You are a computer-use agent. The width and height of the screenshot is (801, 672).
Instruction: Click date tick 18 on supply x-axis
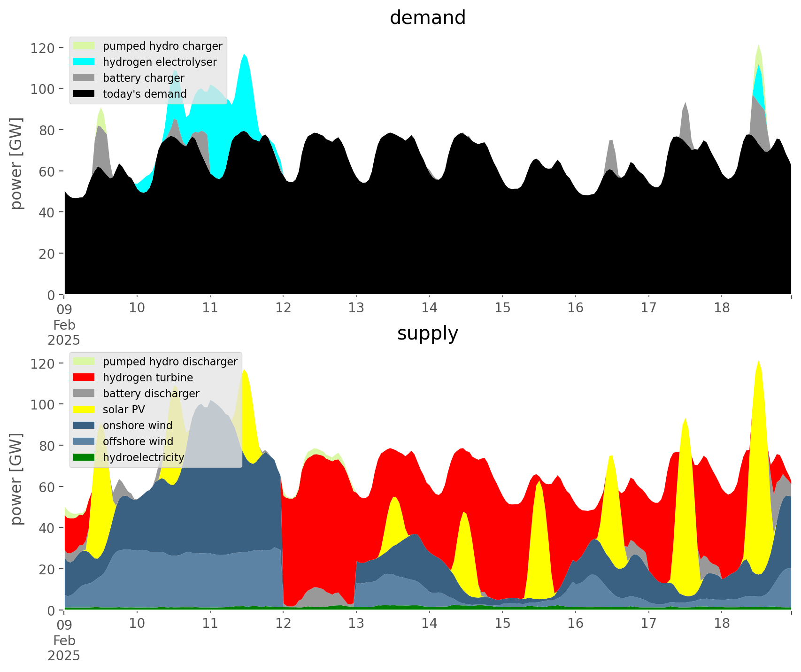722,624
